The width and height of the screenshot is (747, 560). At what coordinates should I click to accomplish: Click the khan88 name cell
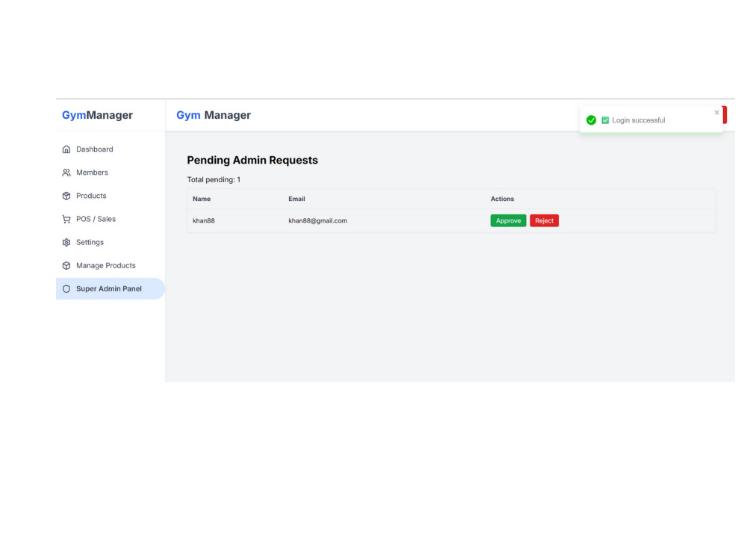point(203,221)
